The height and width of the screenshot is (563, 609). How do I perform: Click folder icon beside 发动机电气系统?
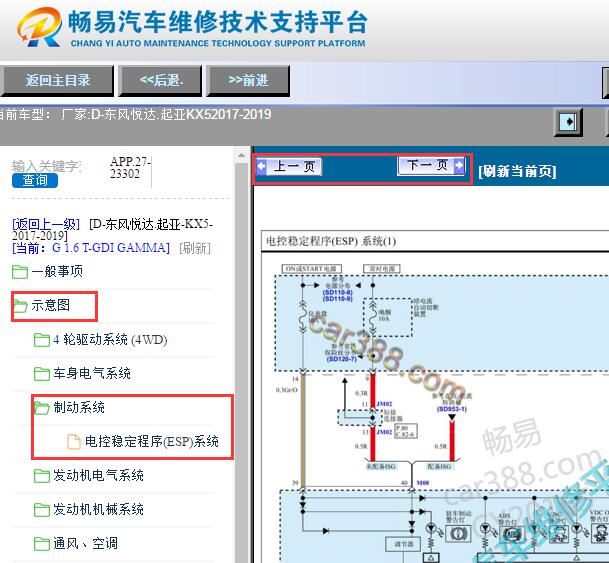[x=42, y=476]
